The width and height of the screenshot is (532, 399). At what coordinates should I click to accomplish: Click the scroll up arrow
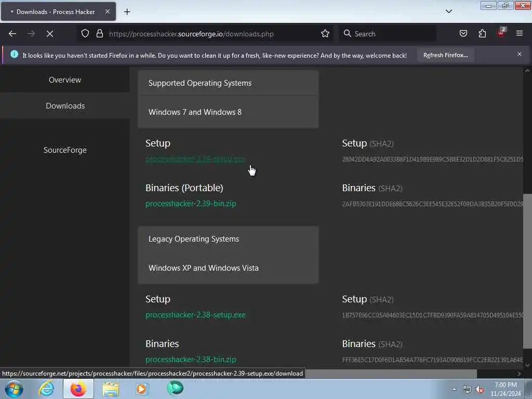point(527,71)
